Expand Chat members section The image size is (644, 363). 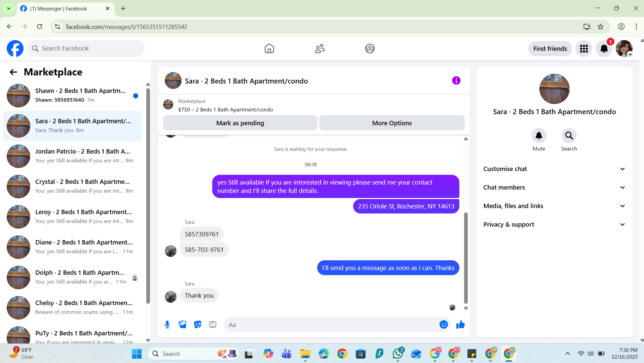(x=554, y=188)
